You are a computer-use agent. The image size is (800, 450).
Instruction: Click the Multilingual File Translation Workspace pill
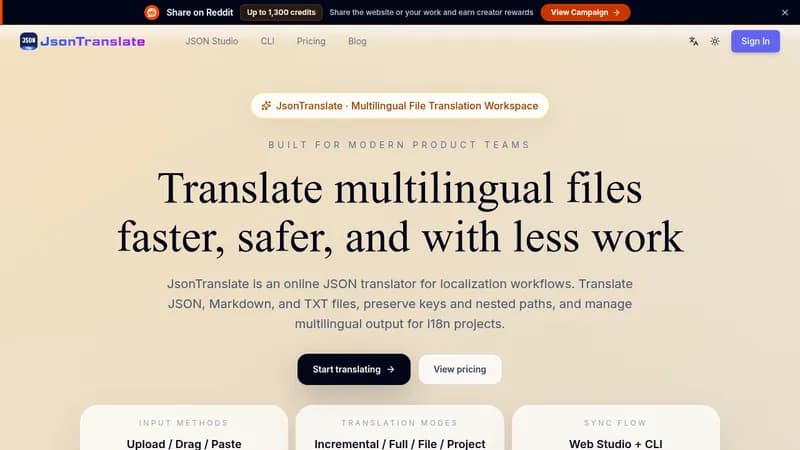(399, 106)
